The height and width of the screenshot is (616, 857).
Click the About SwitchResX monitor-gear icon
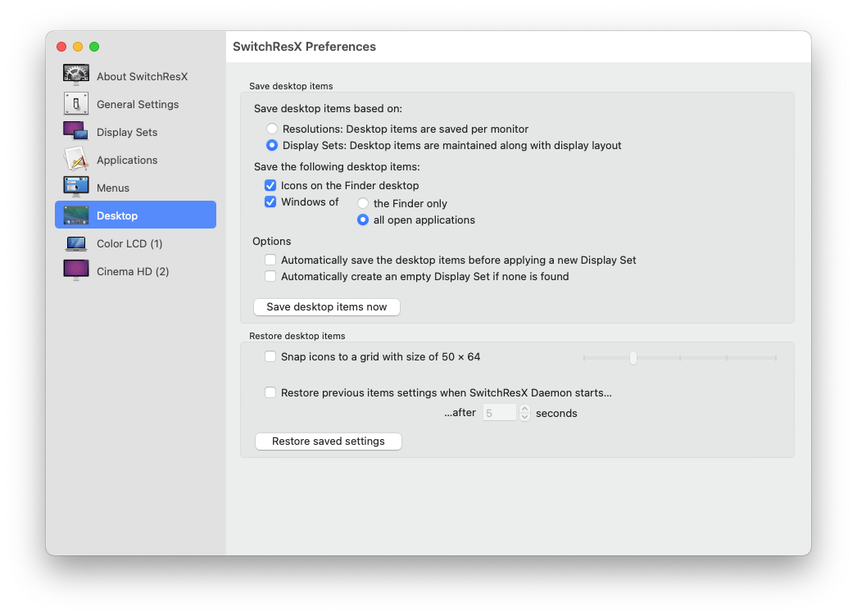coord(76,75)
